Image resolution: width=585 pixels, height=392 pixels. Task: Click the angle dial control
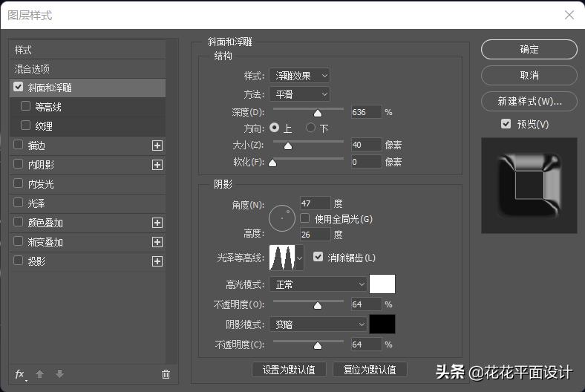click(282, 218)
